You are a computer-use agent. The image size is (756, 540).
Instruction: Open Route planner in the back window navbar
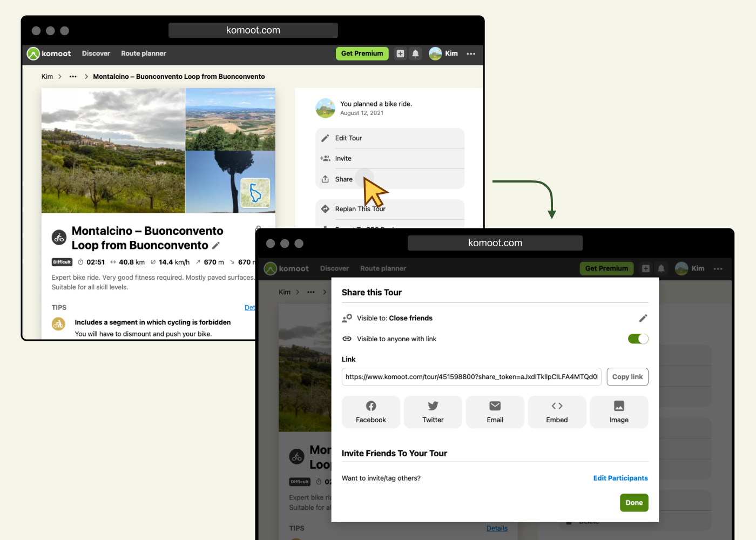click(x=144, y=53)
